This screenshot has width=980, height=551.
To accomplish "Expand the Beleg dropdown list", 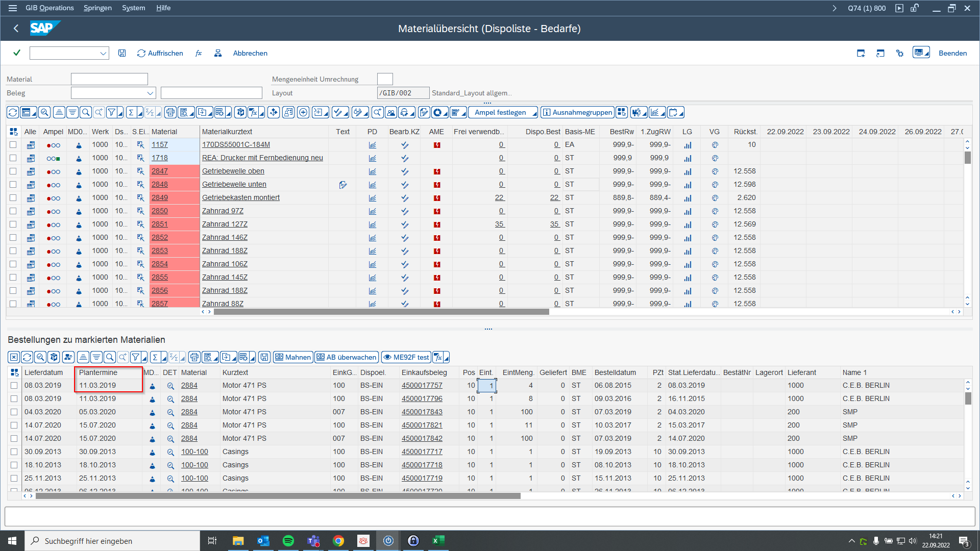I will click(x=150, y=93).
